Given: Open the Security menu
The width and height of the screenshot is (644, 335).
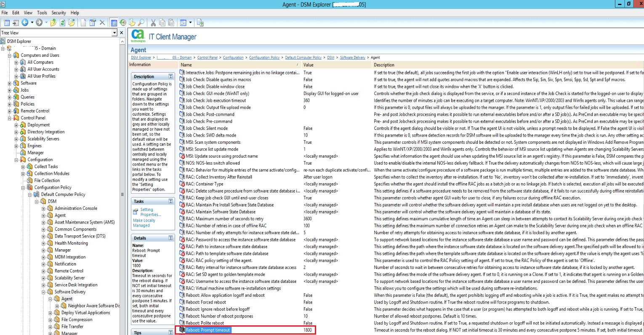Looking at the screenshot, I should [x=59, y=13].
